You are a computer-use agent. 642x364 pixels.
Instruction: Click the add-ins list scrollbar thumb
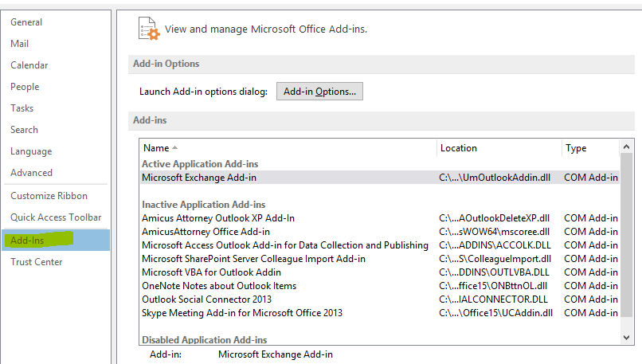pos(626,236)
